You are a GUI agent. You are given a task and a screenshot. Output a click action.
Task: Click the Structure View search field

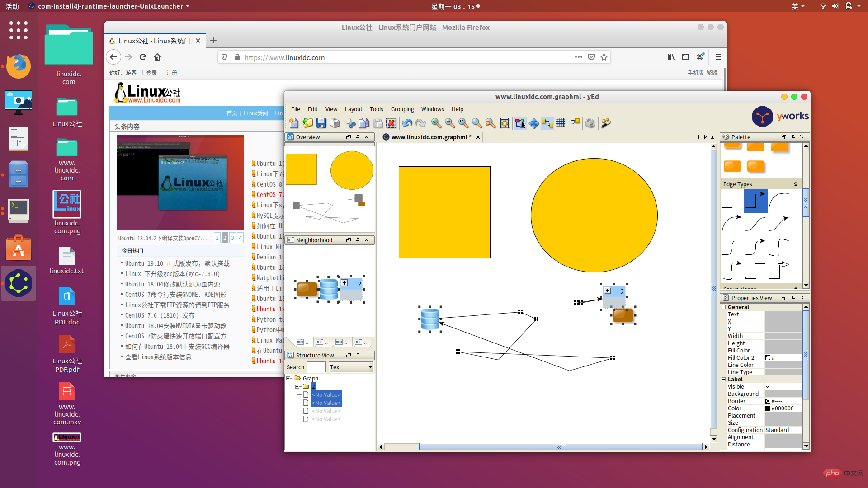pyautogui.click(x=316, y=367)
